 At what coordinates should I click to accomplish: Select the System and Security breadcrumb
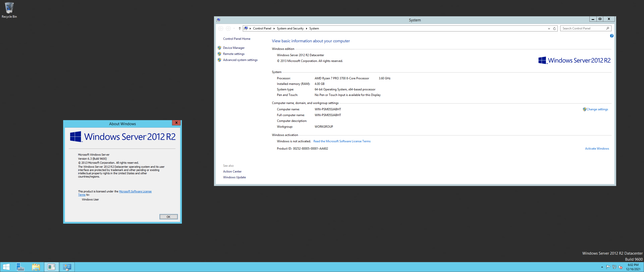coord(290,28)
